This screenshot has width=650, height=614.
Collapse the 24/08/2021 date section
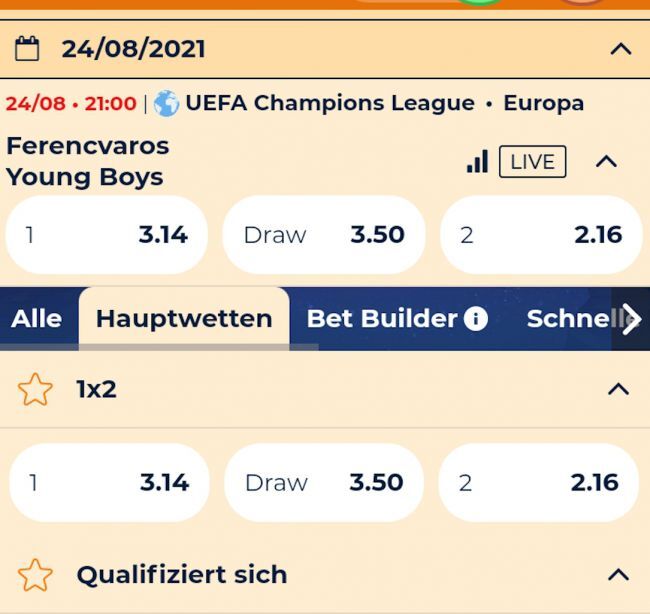pos(621,49)
